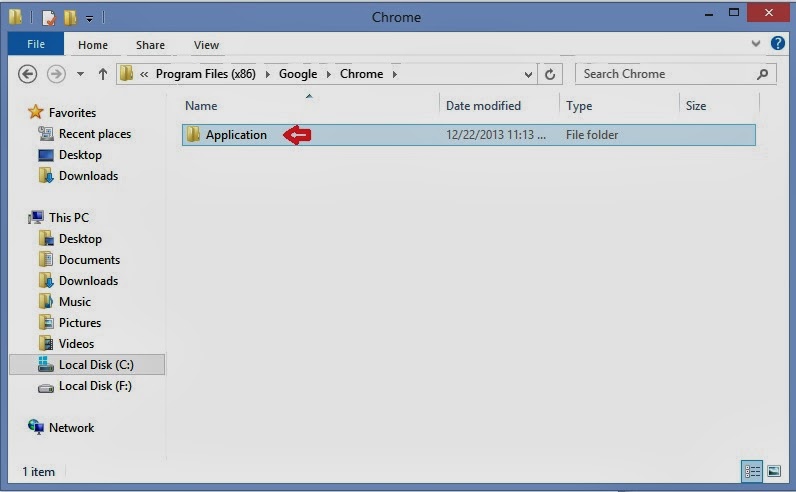Image resolution: width=796 pixels, height=492 pixels.
Task: Sort by the Type column header
Action: (579, 106)
